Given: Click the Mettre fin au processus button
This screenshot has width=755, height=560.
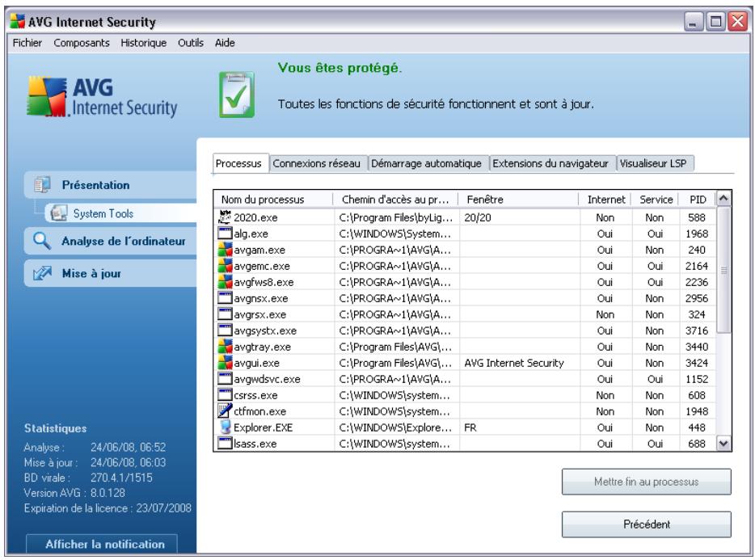Looking at the screenshot, I should point(646,482).
